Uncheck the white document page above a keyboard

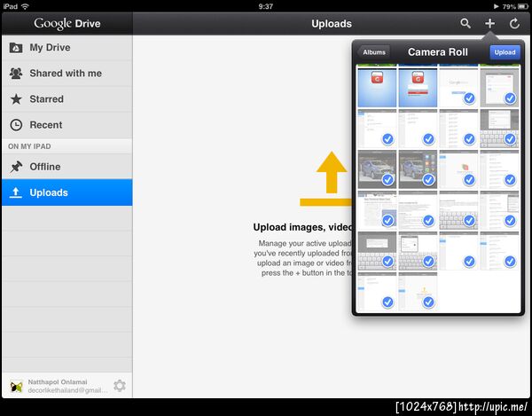[458, 210]
